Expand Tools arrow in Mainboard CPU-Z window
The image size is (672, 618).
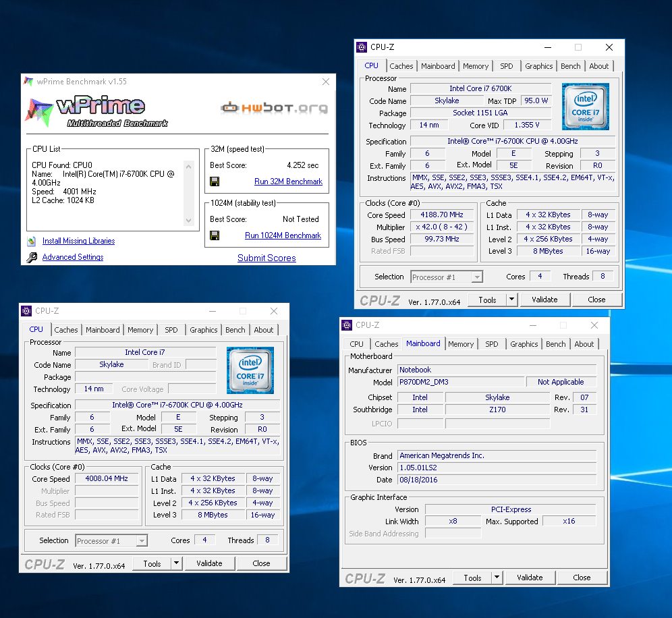(497, 578)
